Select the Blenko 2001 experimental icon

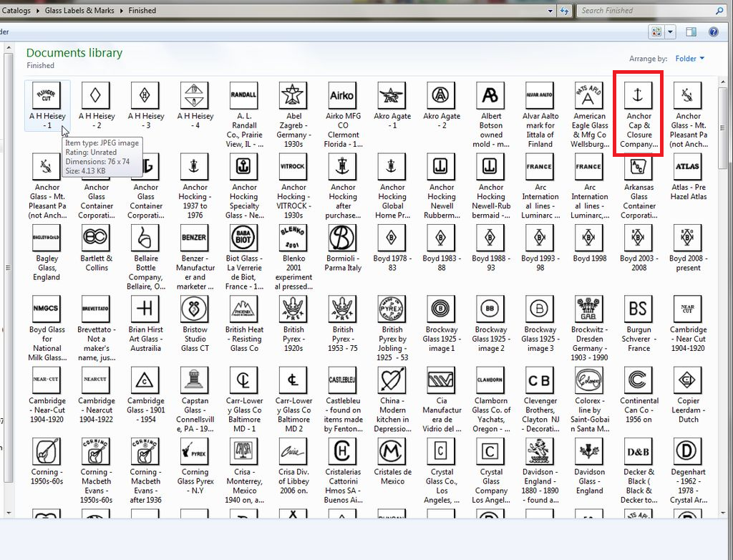[293, 238]
